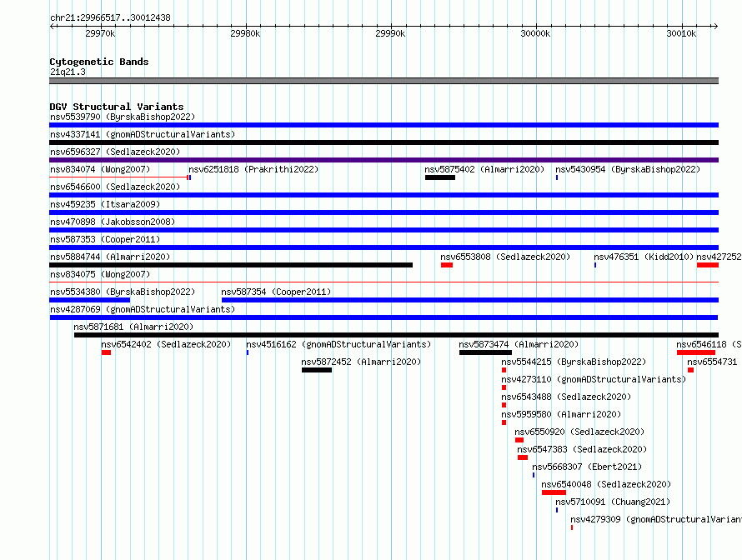
Task: Select black bar under nsv5871681
Action: coord(396,335)
